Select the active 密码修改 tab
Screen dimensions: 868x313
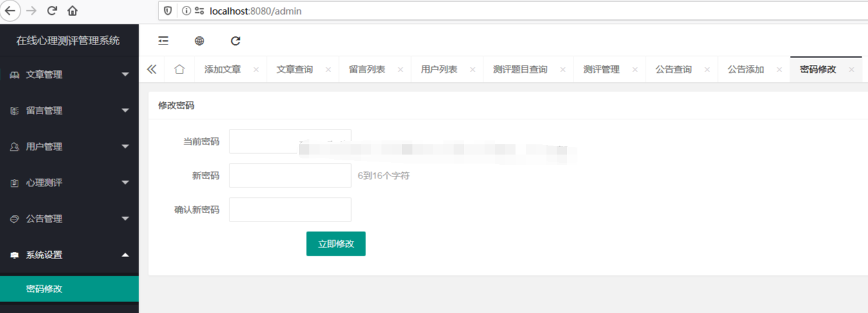coord(818,70)
